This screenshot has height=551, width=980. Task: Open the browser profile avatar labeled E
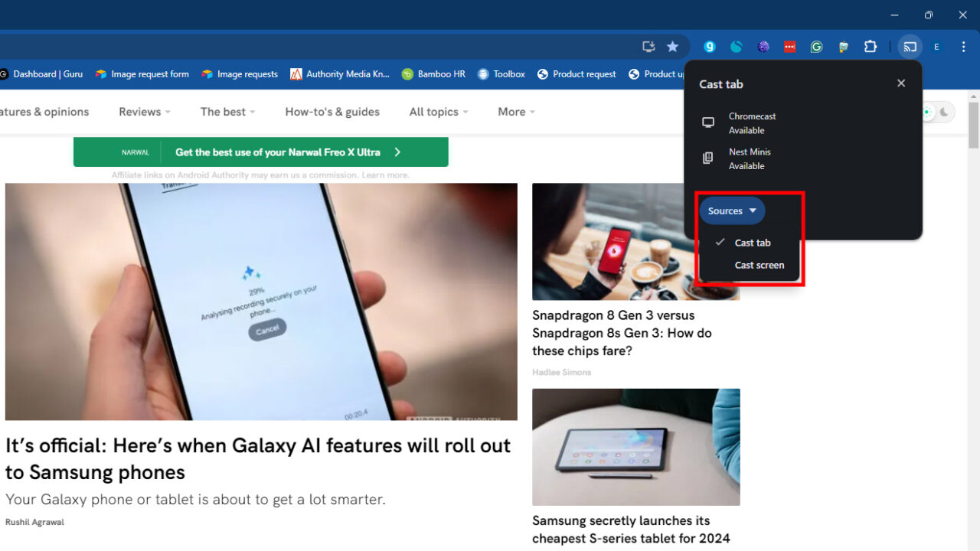click(x=936, y=47)
